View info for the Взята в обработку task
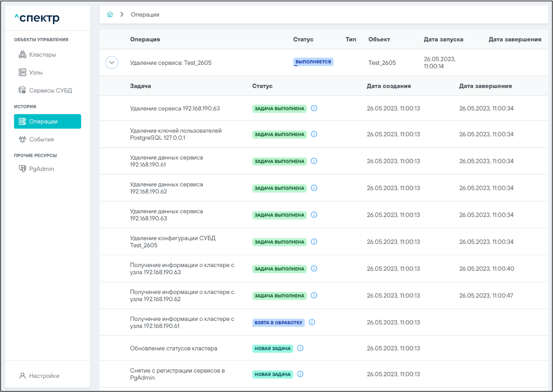The width and height of the screenshot is (553, 392). 312,322
